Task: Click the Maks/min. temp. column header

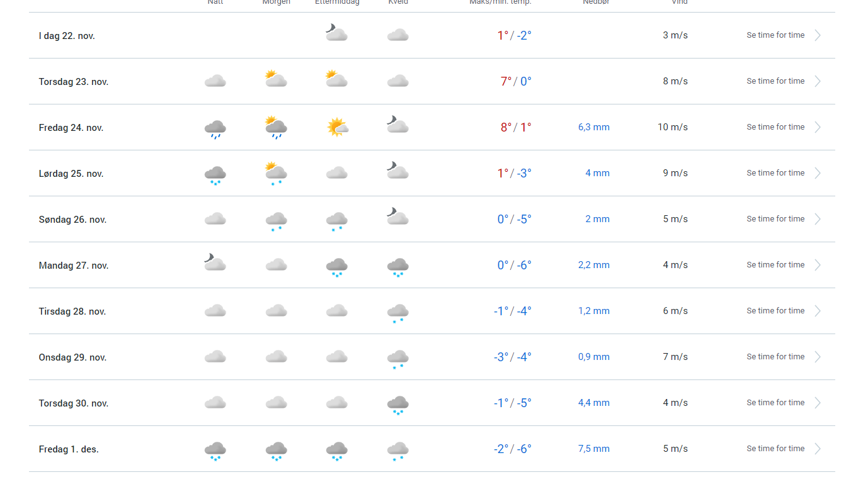Action: [500, 2]
